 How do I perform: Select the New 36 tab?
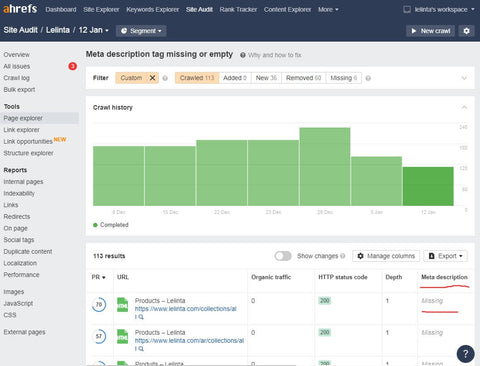266,78
